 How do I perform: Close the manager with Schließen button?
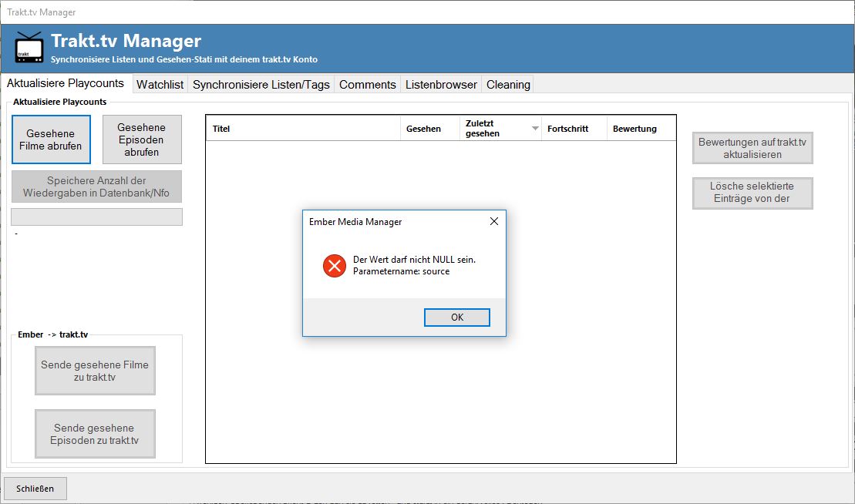pos(35,489)
